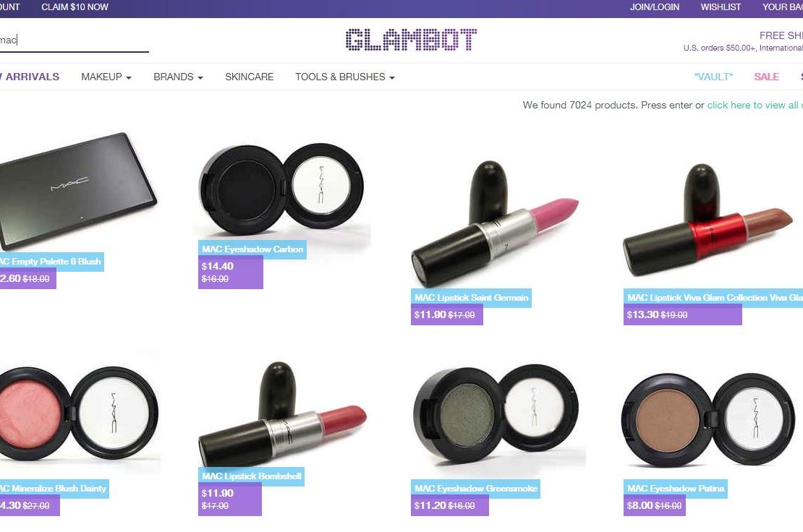
Task: Open the MAC Eyeshadow Carbon product image
Action: pyautogui.click(x=281, y=188)
